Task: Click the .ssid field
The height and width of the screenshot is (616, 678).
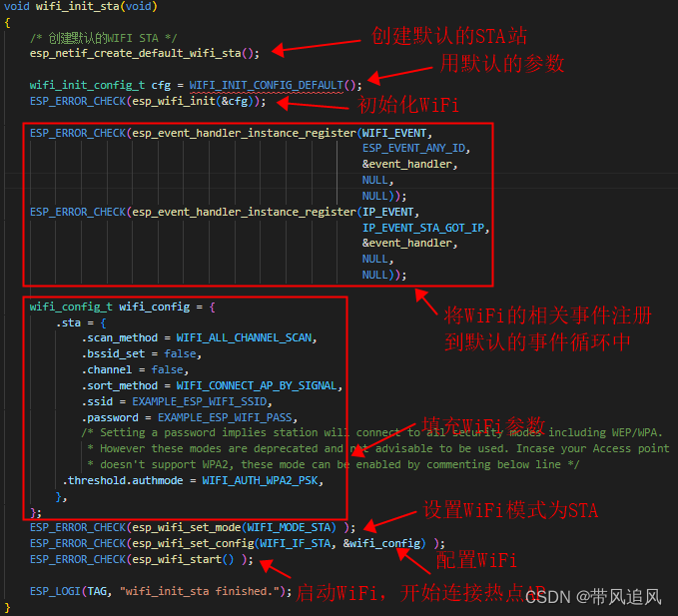Action: [97, 402]
